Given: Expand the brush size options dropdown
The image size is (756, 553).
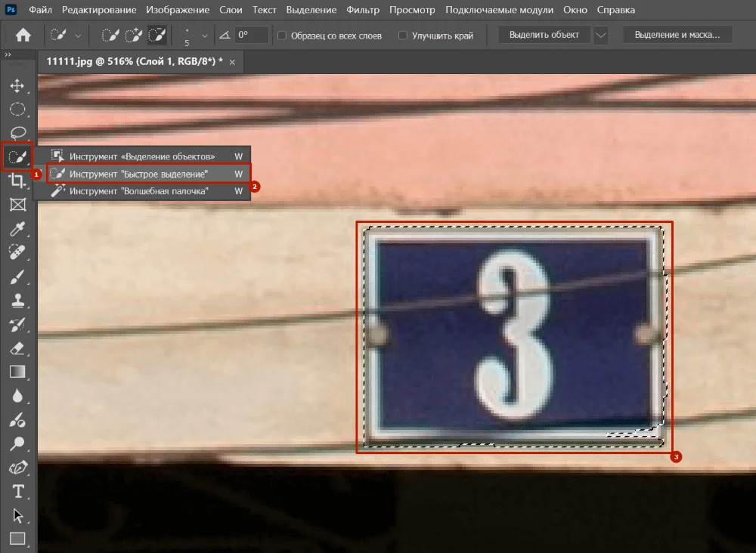Looking at the screenshot, I should (204, 36).
